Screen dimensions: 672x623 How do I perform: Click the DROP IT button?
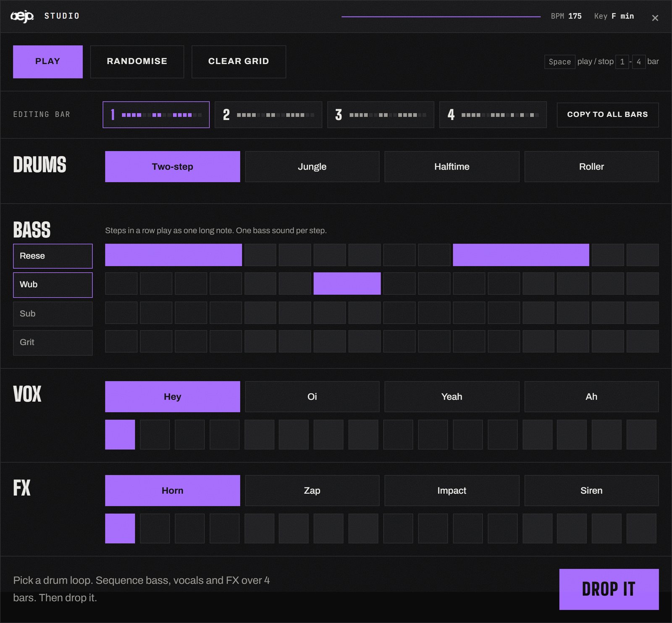point(609,589)
